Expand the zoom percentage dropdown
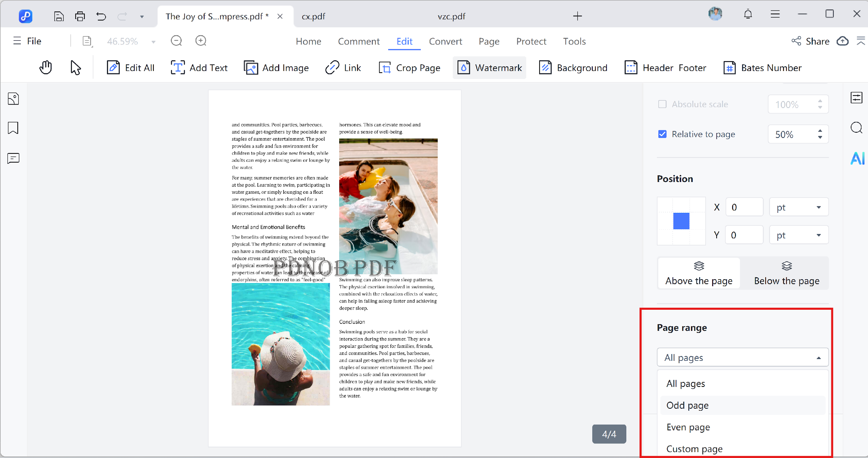 (153, 41)
